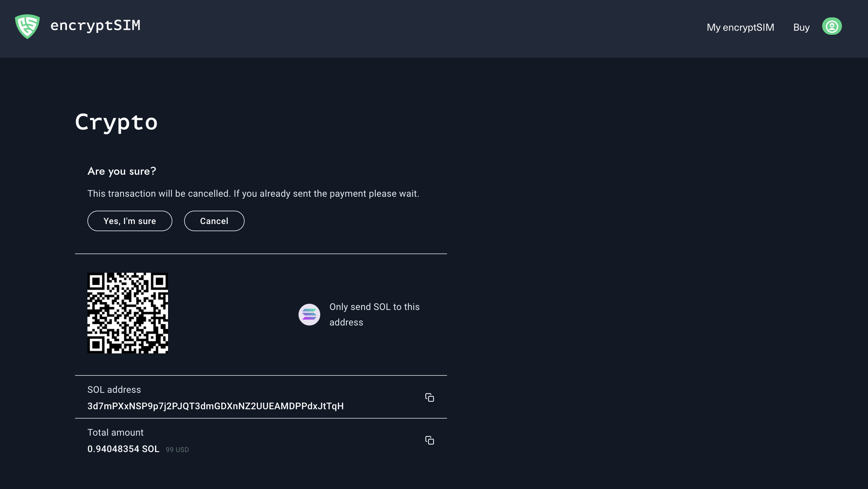Click the encryptSIM shield logo
Screen dimensions: 868x489
click(x=27, y=26)
